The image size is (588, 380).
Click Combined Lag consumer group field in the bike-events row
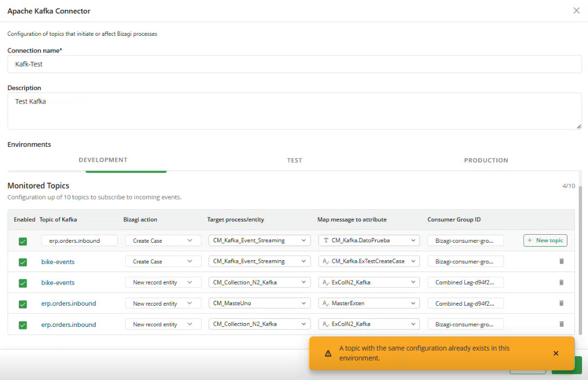(466, 282)
